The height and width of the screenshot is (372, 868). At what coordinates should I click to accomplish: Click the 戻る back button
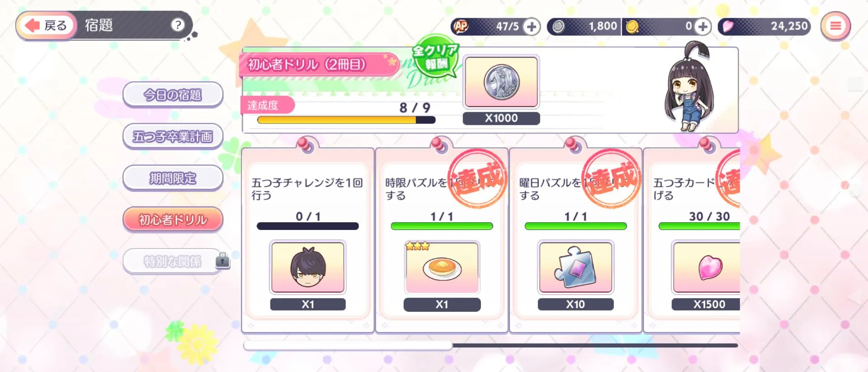(x=46, y=25)
